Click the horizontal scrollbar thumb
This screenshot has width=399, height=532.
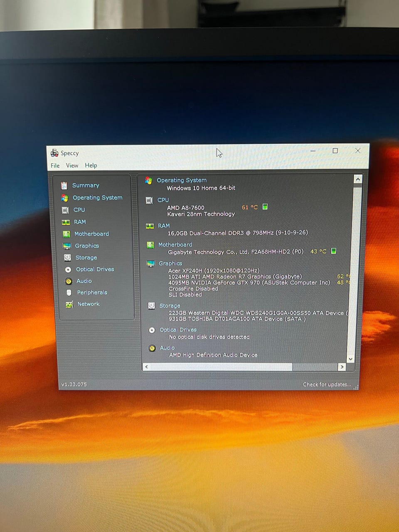click(221, 367)
